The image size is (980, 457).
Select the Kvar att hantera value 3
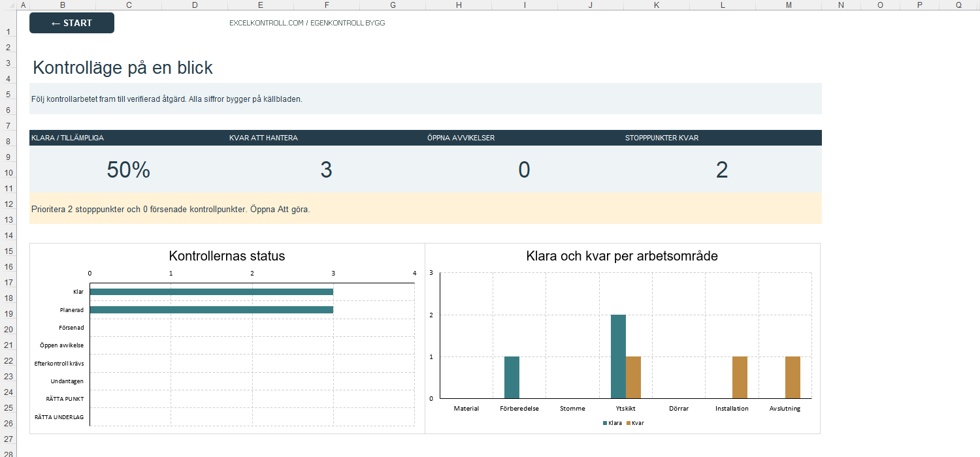[x=327, y=170]
